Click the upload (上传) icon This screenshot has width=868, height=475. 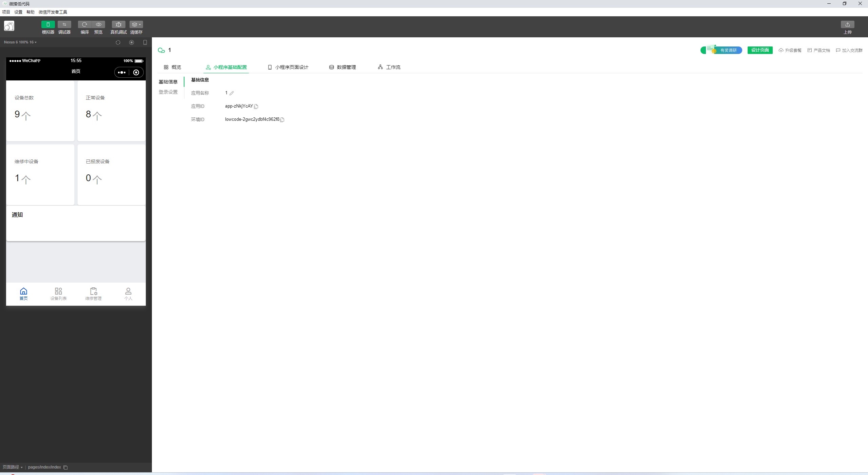[847, 25]
